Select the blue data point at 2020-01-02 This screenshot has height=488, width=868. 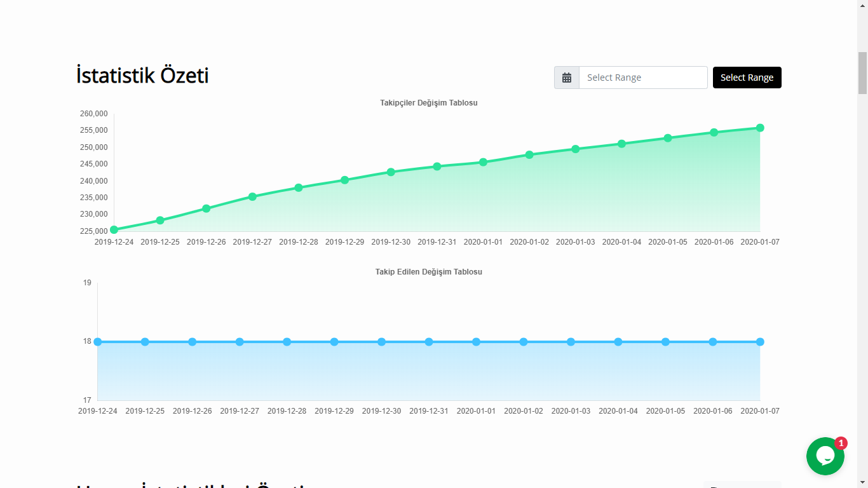coord(524,342)
